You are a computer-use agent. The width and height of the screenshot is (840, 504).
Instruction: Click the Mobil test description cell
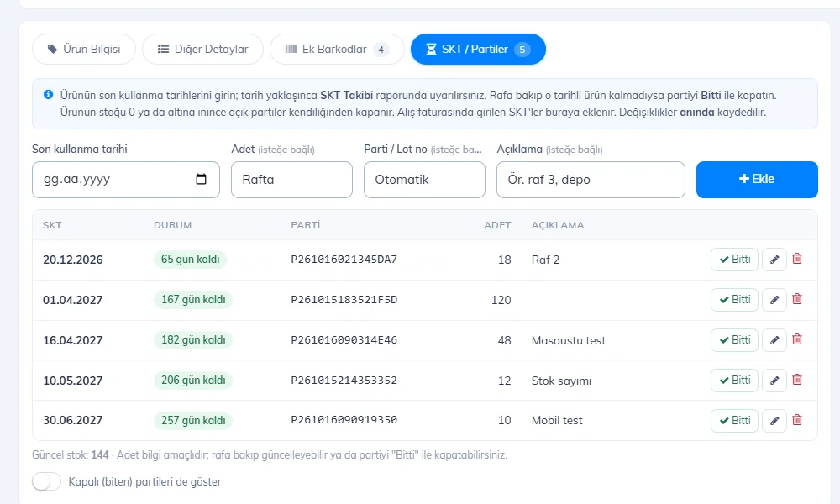click(557, 421)
